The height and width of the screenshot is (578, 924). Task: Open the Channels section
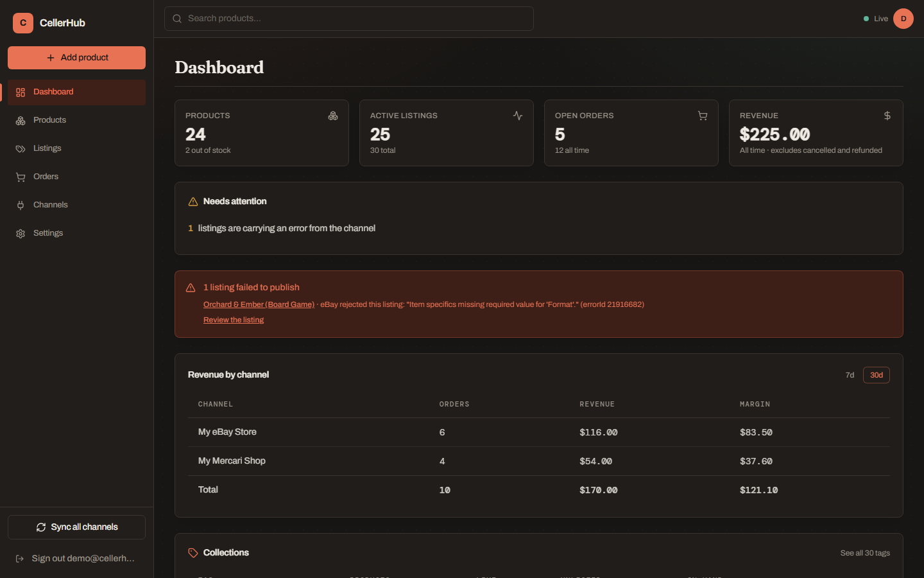(77, 206)
